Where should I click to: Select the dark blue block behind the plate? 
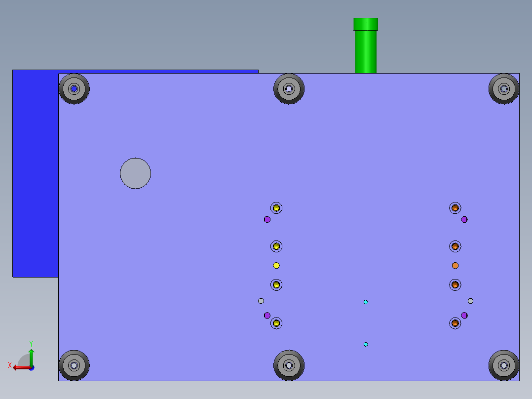(36, 173)
